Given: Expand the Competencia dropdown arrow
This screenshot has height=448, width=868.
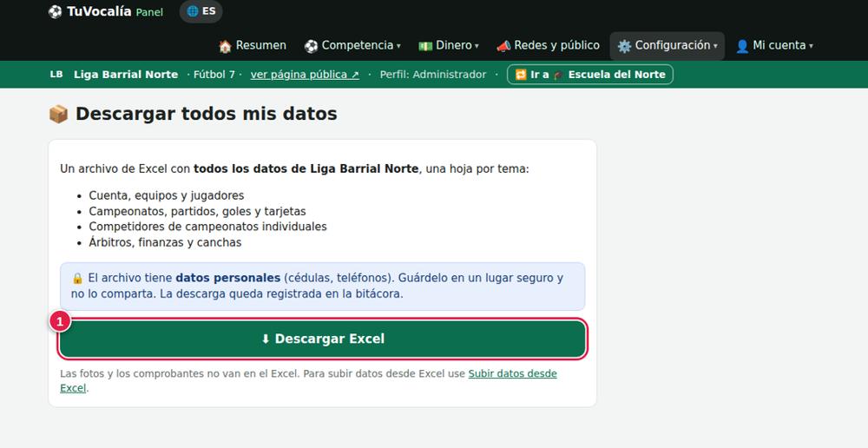Looking at the screenshot, I should click(398, 46).
